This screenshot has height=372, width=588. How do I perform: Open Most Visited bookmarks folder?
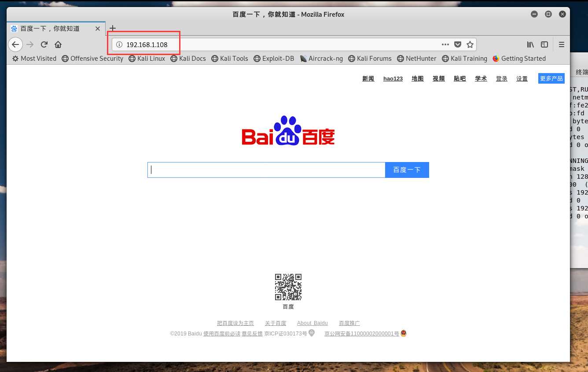(34, 59)
